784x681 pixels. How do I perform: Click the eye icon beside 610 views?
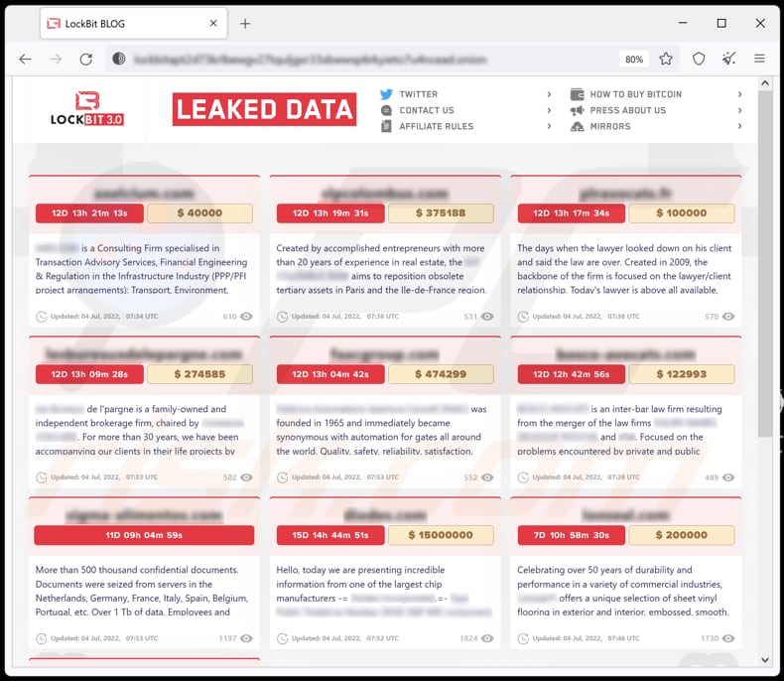tap(246, 317)
